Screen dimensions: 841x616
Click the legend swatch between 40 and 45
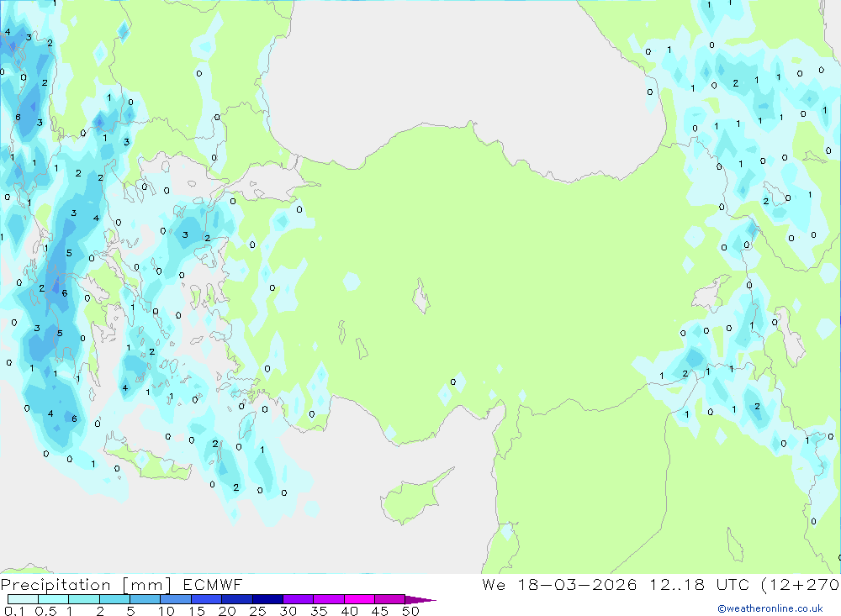tap(359, 599)
